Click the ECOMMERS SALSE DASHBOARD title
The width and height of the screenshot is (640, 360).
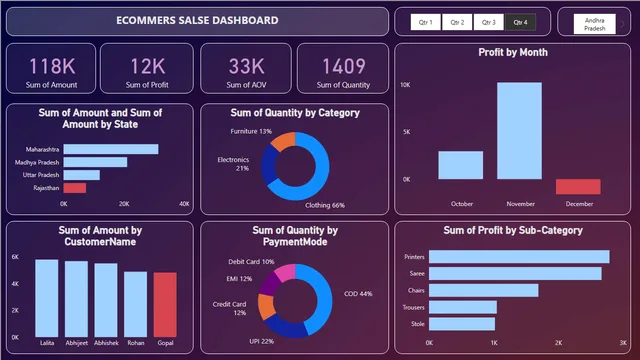197,20
